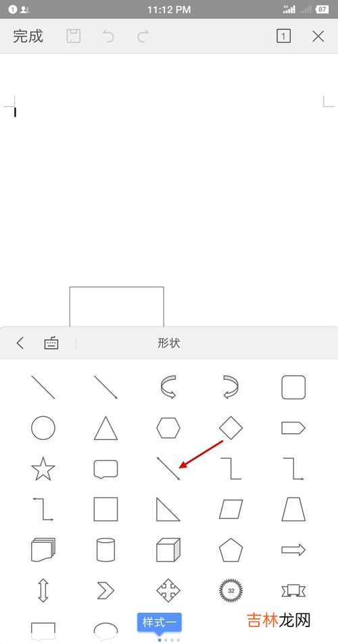
Task: Insert the cylinder shape
Action: coord(105,550)
